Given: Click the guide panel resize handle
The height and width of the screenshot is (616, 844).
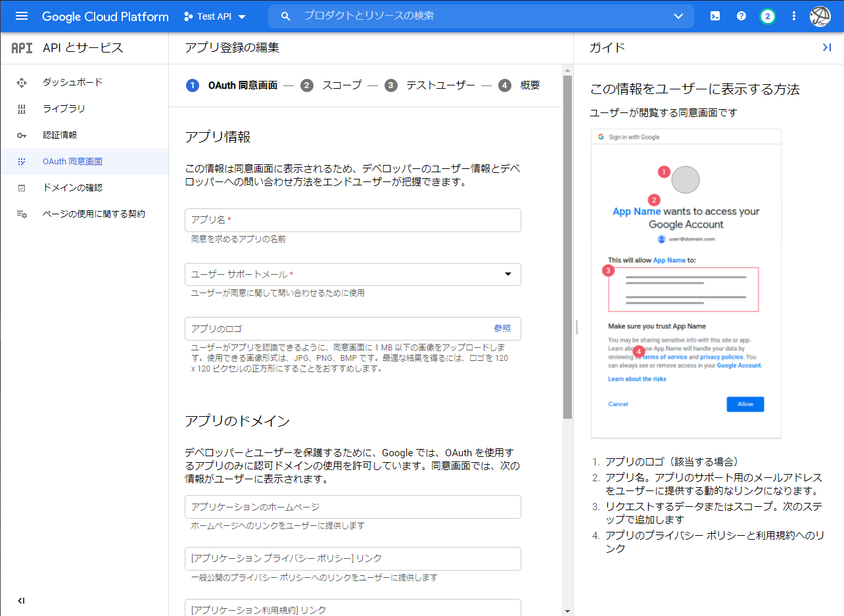Looking at the screenshot, I should point(576,327).
